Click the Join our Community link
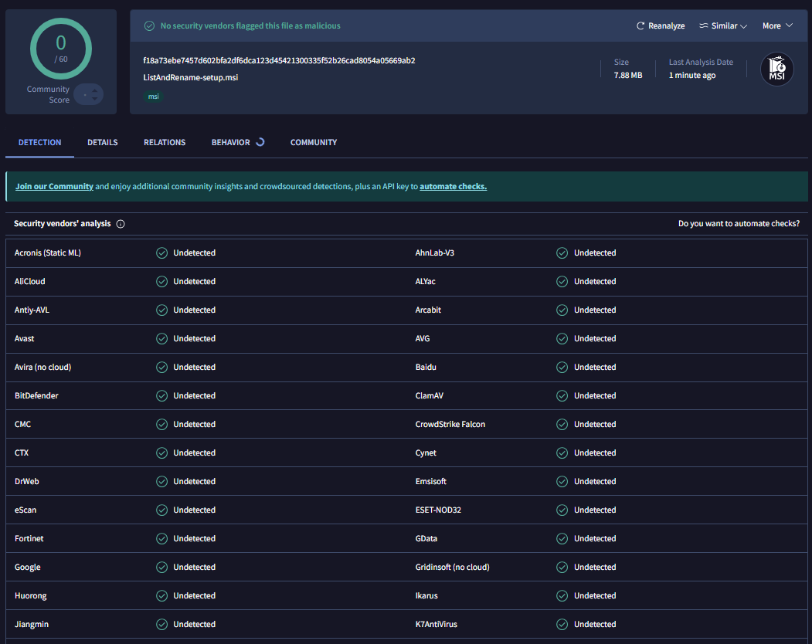 coord(54,186)
